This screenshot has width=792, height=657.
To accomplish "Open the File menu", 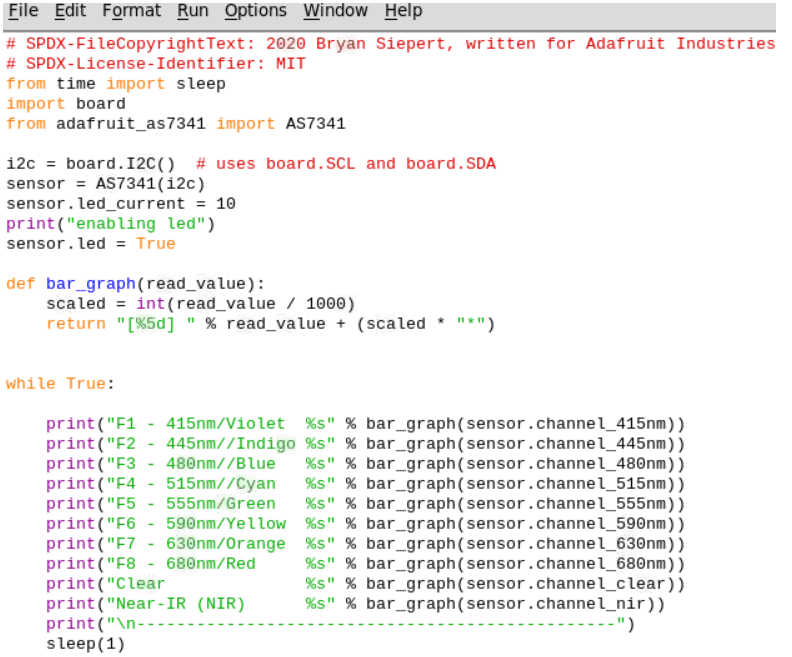I will point(23,11).
